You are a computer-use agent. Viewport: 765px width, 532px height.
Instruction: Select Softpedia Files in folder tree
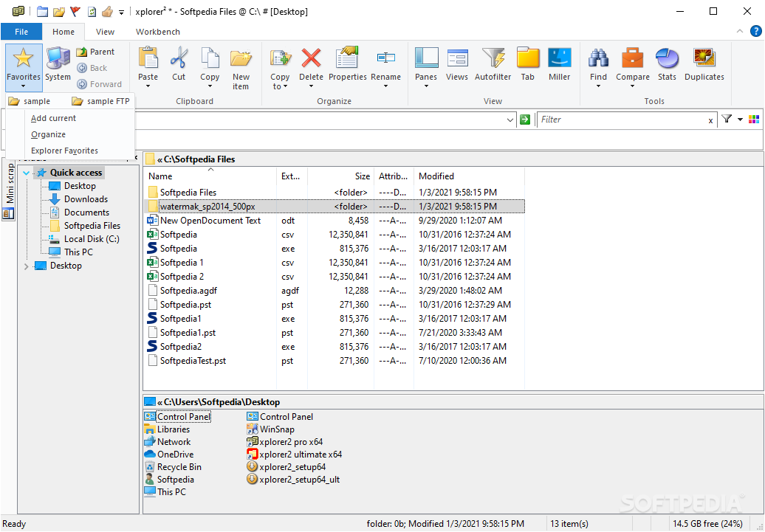pos(86,226)
